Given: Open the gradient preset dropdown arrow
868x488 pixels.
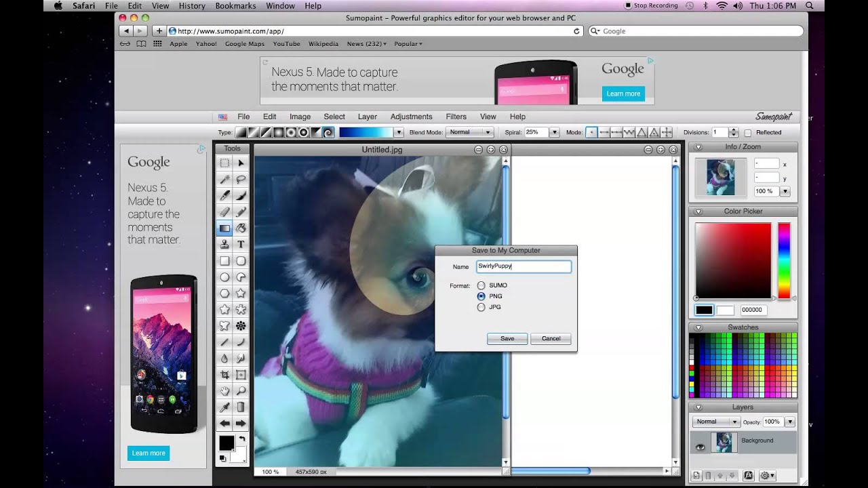Looking at the screenshot, I should coord(399,132).
